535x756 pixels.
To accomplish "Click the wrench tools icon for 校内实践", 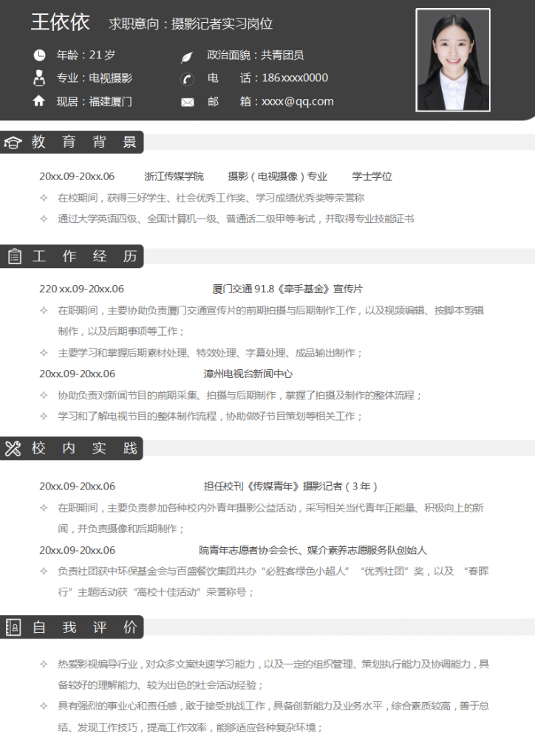I will [13, 447].
